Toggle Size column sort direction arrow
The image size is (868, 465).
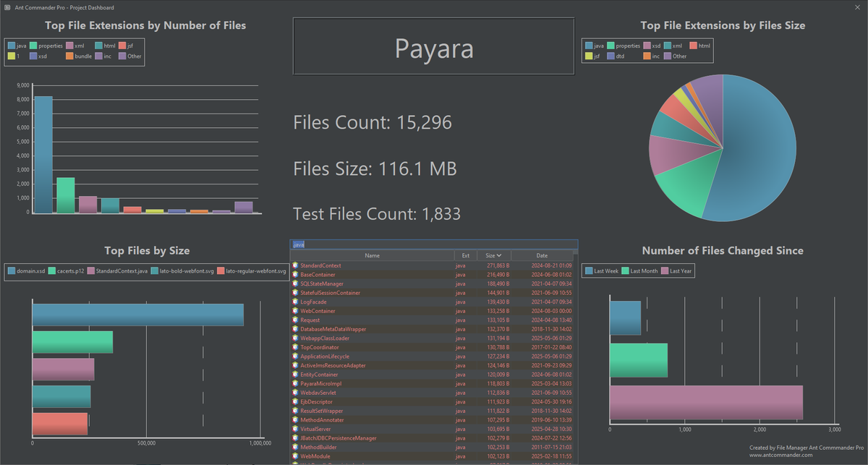click(x=499, y=255)
